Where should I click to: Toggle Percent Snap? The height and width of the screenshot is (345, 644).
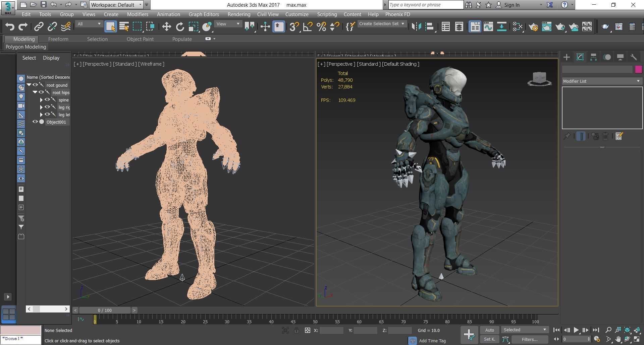(321, 27)
